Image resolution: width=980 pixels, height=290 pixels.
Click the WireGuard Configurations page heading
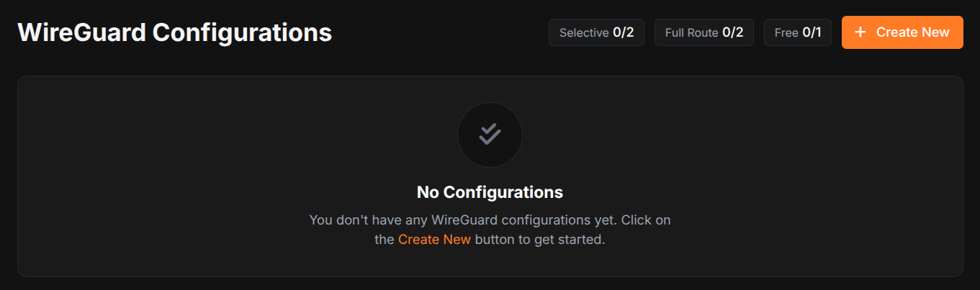click(175, 33)
